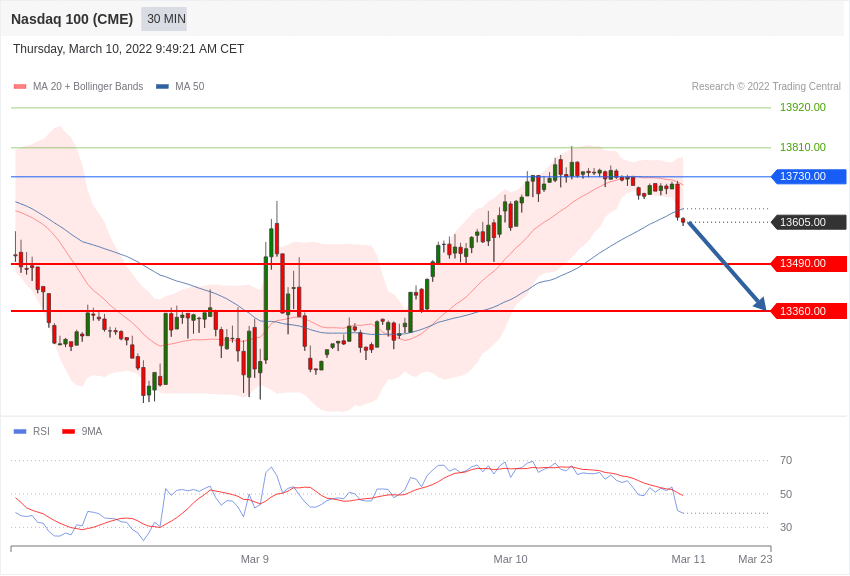Click the 13490.00 support price tag
This screenshot has width=850, height=576.
tap(809, 263)
